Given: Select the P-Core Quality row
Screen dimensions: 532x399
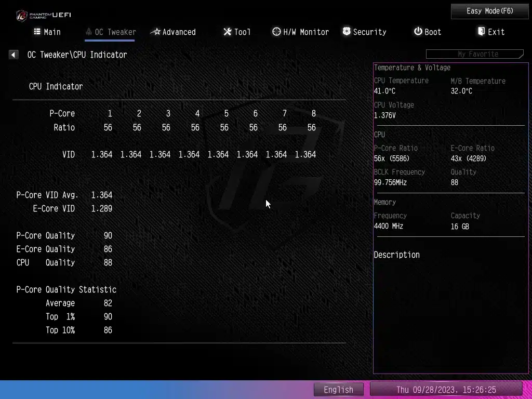Looking at the screenshot, I should 64,235.
